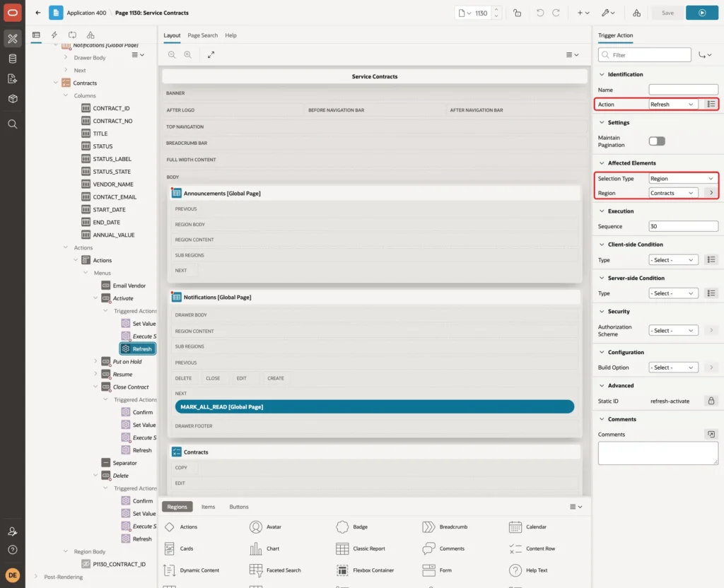Click the Application 400 breadcrumb link
This screenshot has height=588, width=724.
(86, 13)
